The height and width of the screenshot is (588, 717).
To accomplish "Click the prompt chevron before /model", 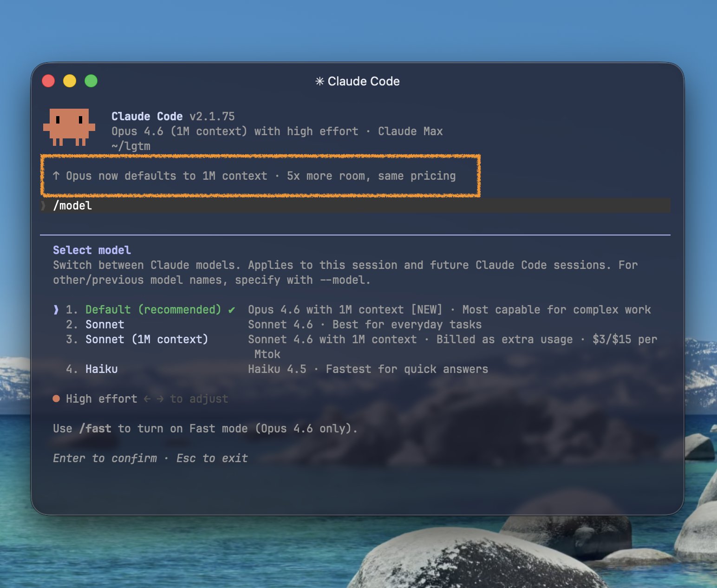I will 44,205.
